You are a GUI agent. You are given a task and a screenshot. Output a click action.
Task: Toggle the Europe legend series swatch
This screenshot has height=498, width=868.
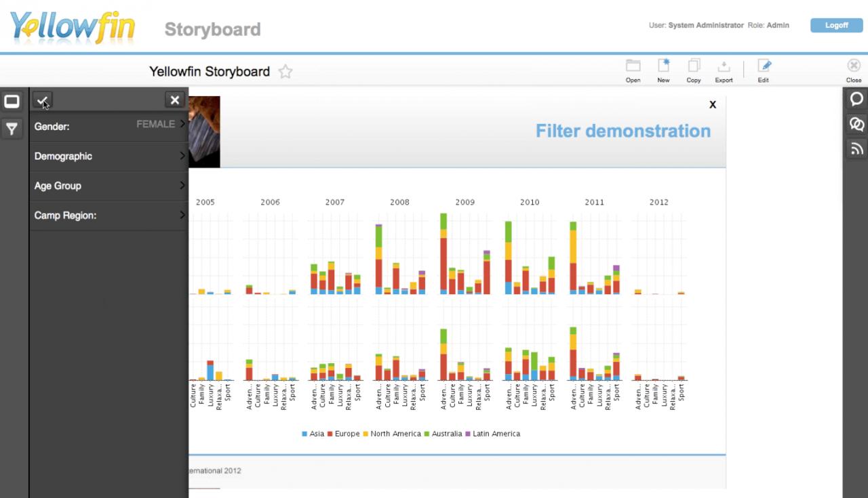point(330,434)
